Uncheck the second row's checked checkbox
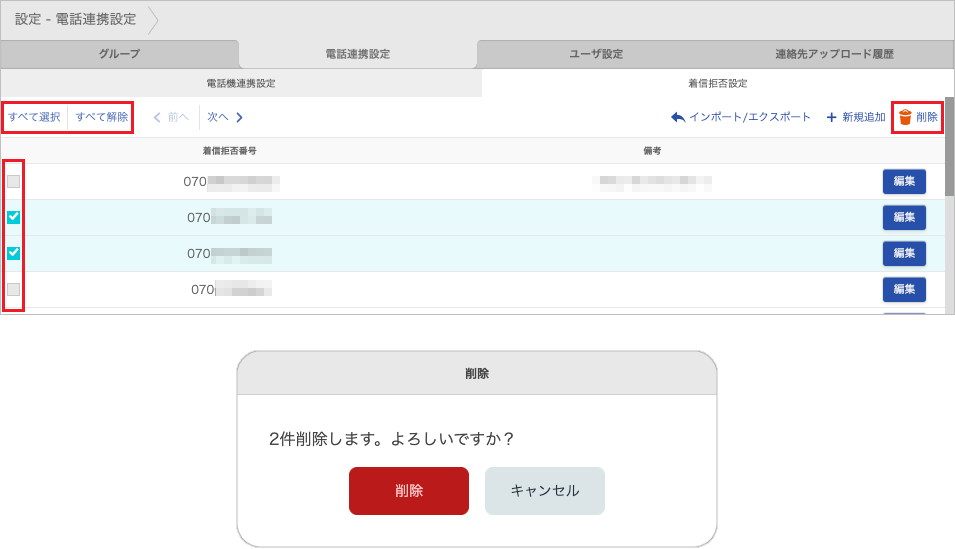 tap(13, 217)
